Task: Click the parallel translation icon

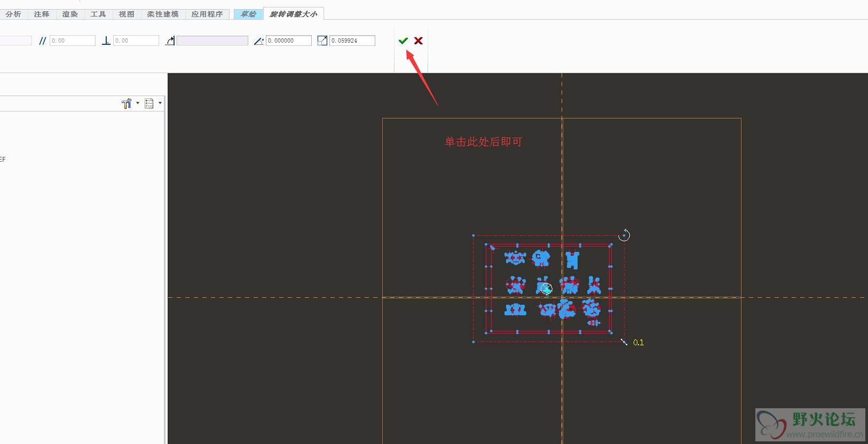Action: [43, 41]
